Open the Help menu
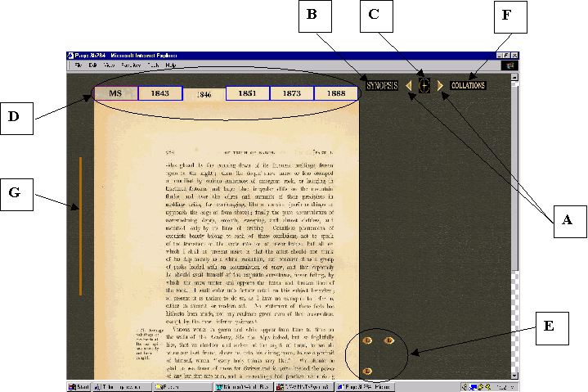The width and height of the screenshot is (588, 392). pyautogui.click(x=171, y=65)
